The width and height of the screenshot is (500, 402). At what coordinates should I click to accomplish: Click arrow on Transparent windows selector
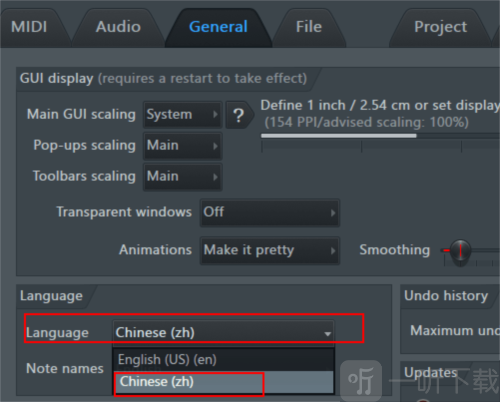[x=333, y=213]
